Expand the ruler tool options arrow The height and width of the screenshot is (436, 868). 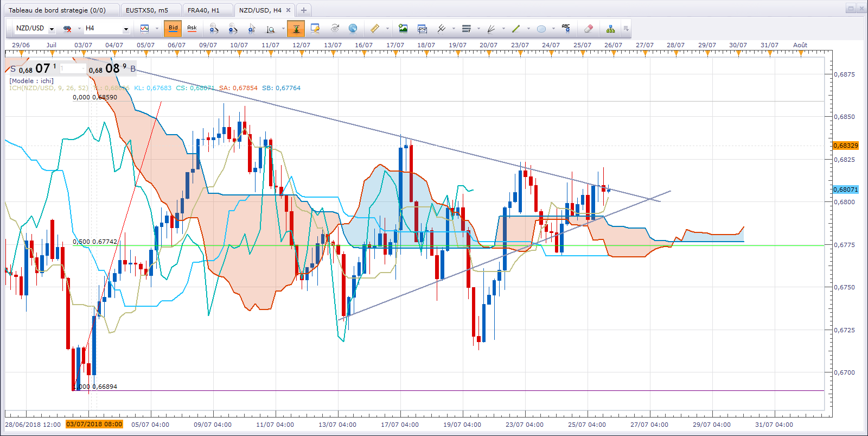pos(387,28)
